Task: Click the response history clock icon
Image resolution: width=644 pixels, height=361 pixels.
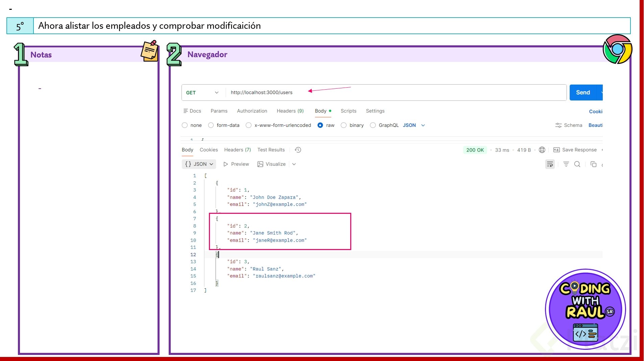Action: [298, 150]
